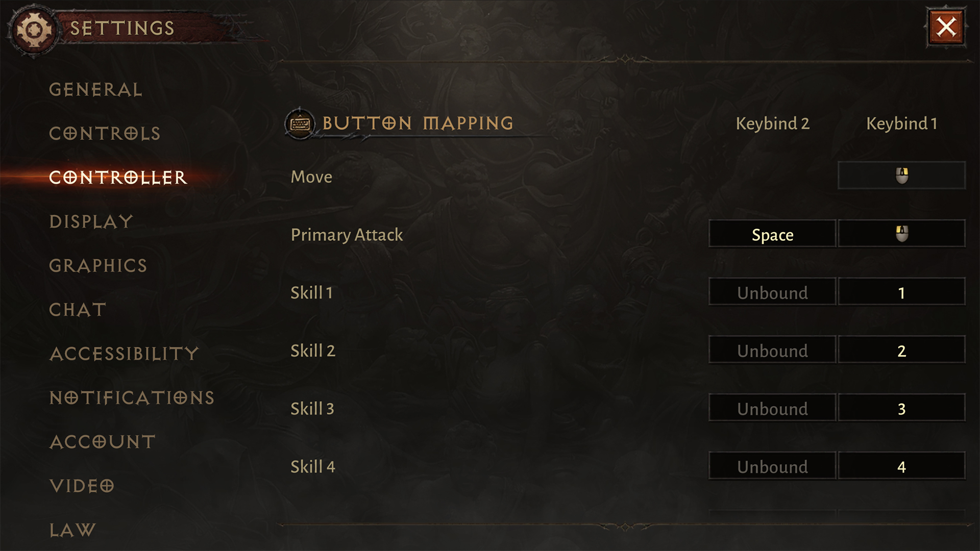The image size is (980, 551).
Task: Open the Accessibility settings section
Action: pos(118,353)
